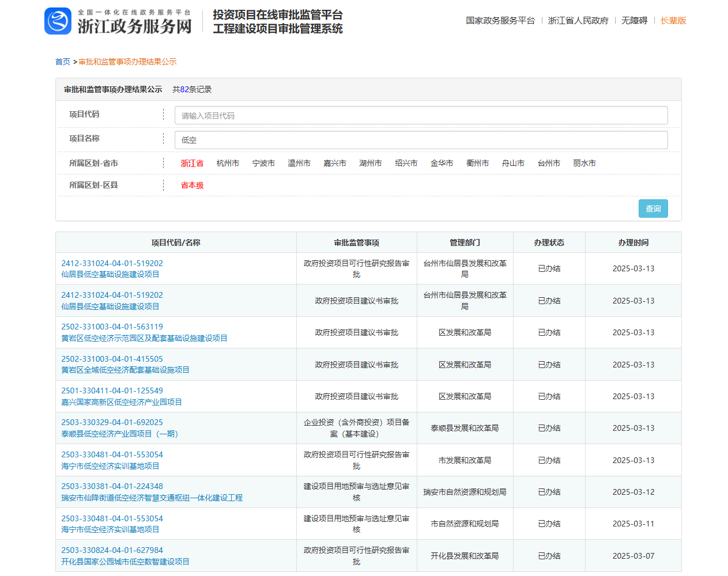Open 开化县国家公园城市低空数智建设项目 link
The height and width of the screenshot is (576, 728).
(125, 562)
